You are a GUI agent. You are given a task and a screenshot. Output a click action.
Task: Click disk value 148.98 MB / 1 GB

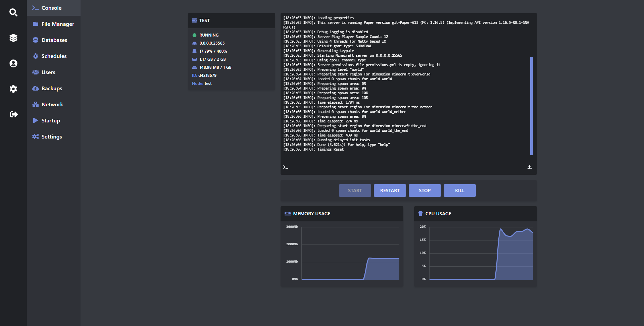coord(215,67)
